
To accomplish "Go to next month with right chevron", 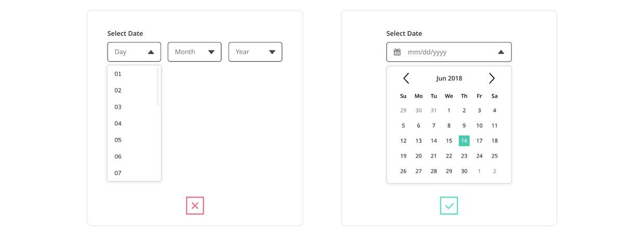I will [x=492, y=78].
